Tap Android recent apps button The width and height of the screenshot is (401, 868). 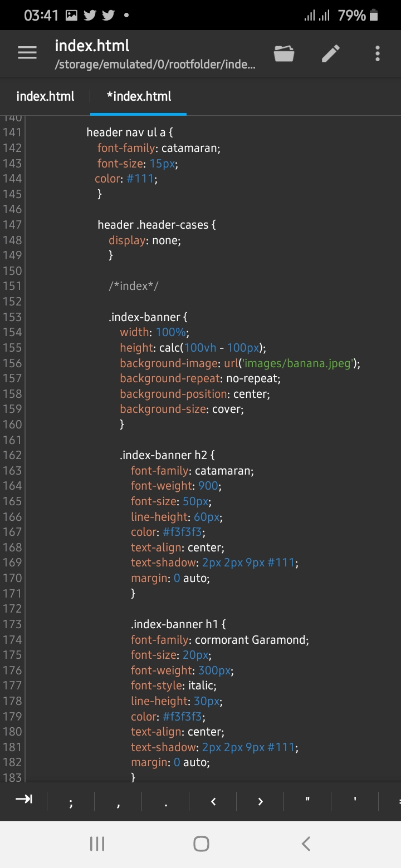(97, 844)
